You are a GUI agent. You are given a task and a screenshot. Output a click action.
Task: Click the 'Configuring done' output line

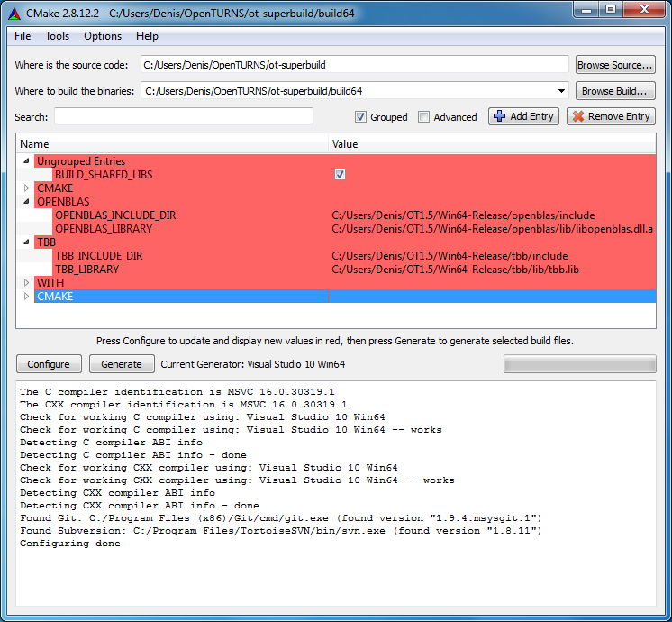(70, 543)
